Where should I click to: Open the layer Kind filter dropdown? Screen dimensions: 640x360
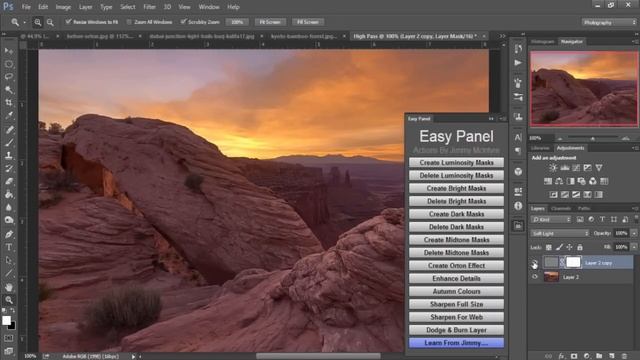(x=551, y=220)
